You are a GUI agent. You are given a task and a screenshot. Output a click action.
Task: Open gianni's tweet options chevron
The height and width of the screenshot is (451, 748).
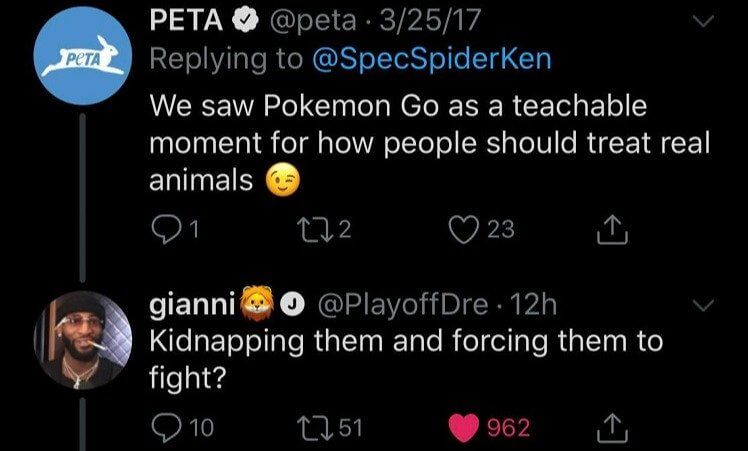tap(706, 303)
